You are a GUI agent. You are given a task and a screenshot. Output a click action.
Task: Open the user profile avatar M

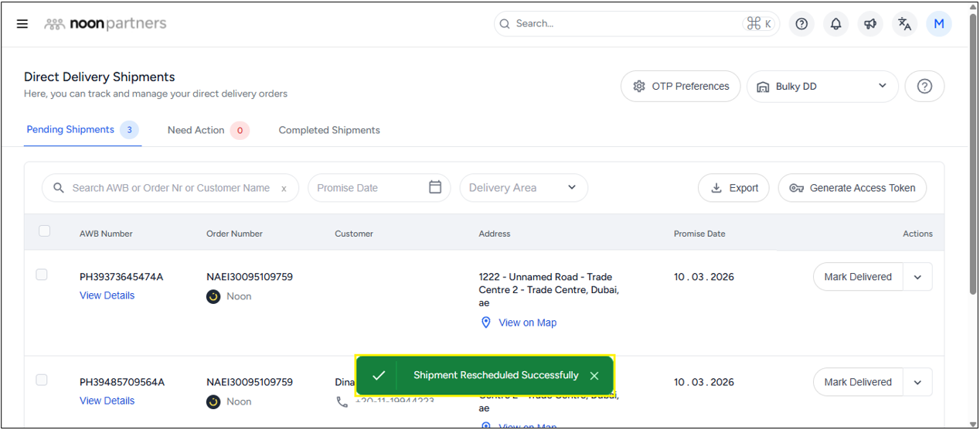(939, 24)
